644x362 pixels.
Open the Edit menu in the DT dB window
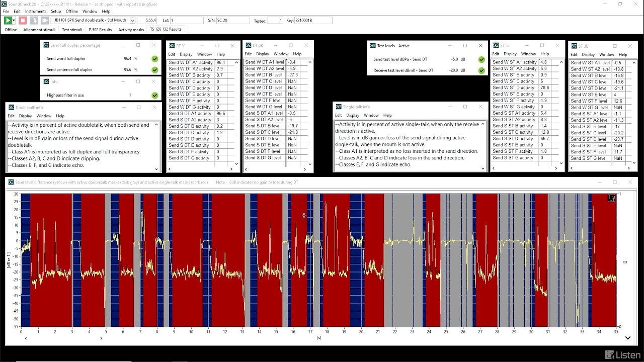click(248, 54)
